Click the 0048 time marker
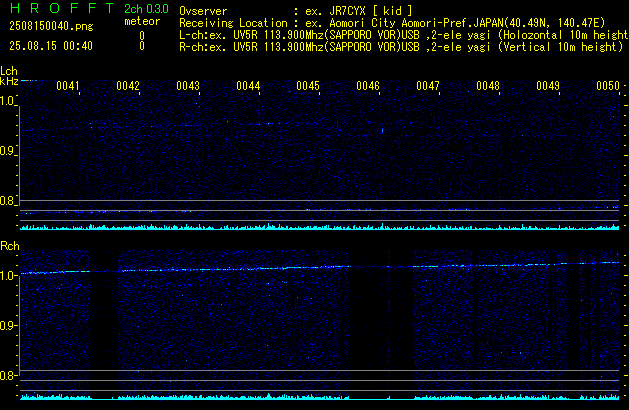The width and height of the screenshot is (629, 410). coord(488,86)
